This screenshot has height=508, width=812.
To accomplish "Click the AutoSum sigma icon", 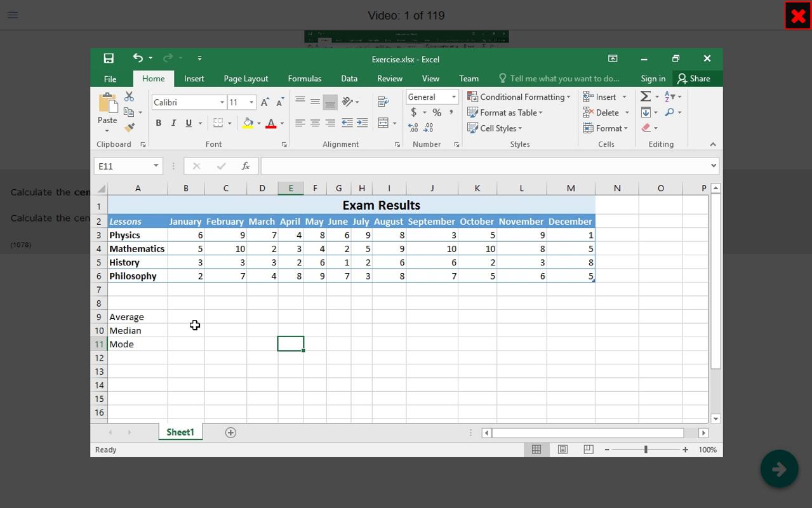I will pyautogui.click(x=646, y=97).
